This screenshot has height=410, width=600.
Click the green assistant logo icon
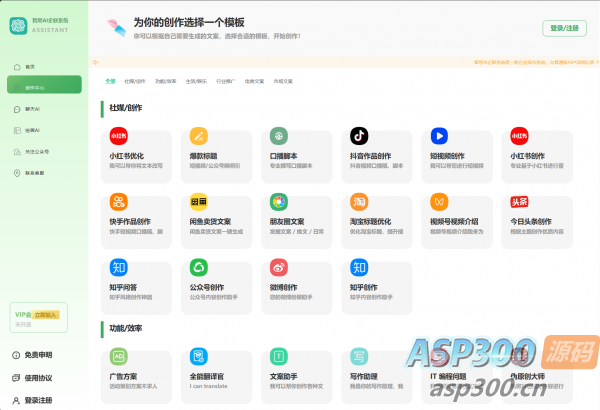18,26
